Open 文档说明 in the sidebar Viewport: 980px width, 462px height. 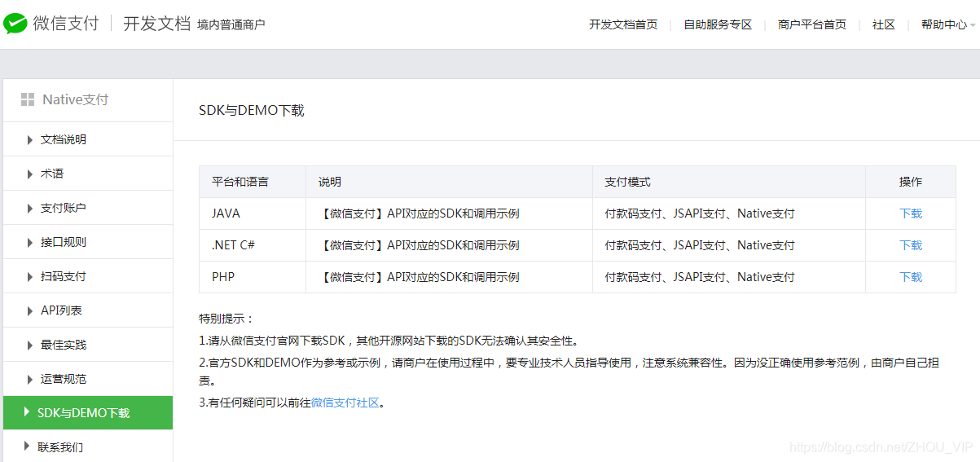[x=64, y=139]
